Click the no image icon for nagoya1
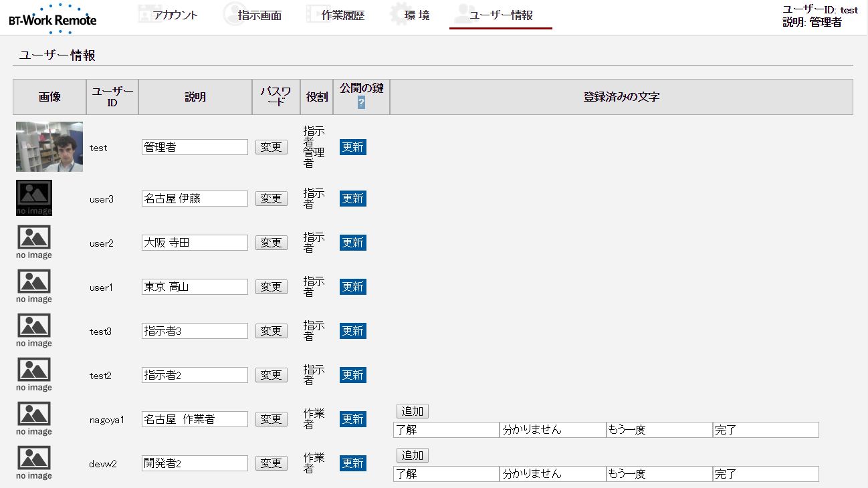868x488 pixels. pos(34,418)
